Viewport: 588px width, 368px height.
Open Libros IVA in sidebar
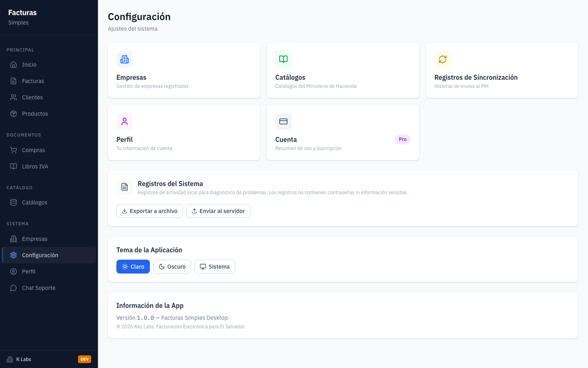point(49,166)
